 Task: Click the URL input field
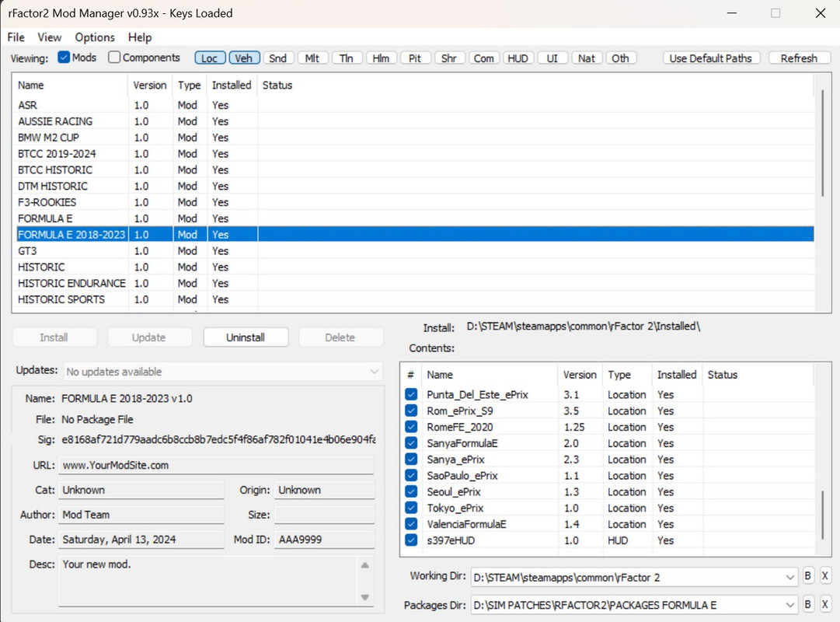coord(216,465)
